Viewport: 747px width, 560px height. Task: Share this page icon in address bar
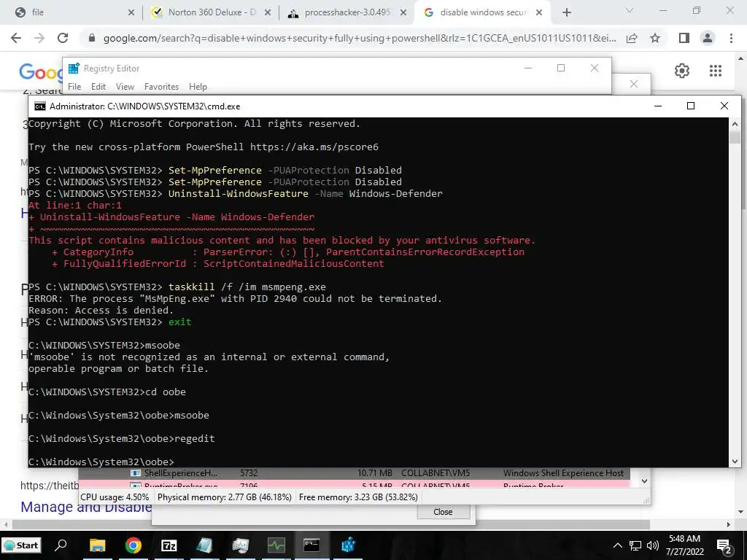[x=632, y=38]
